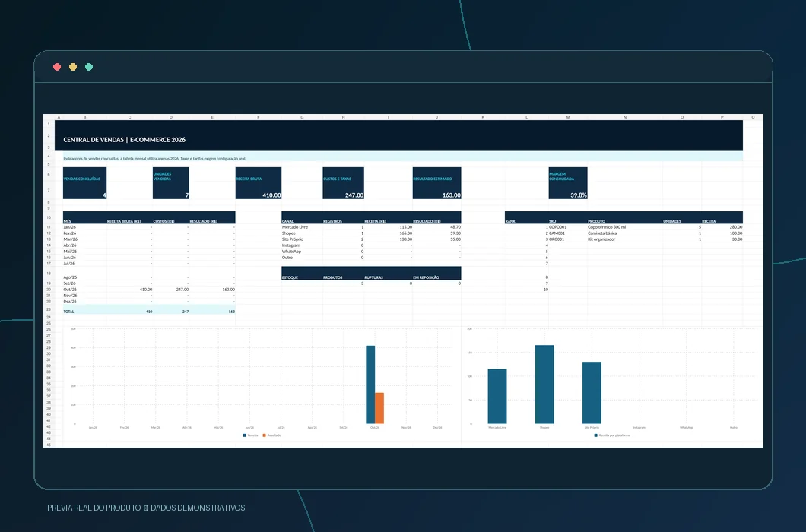Select column header B
Screen dimensions: 806x532
(x=85, y=117)
